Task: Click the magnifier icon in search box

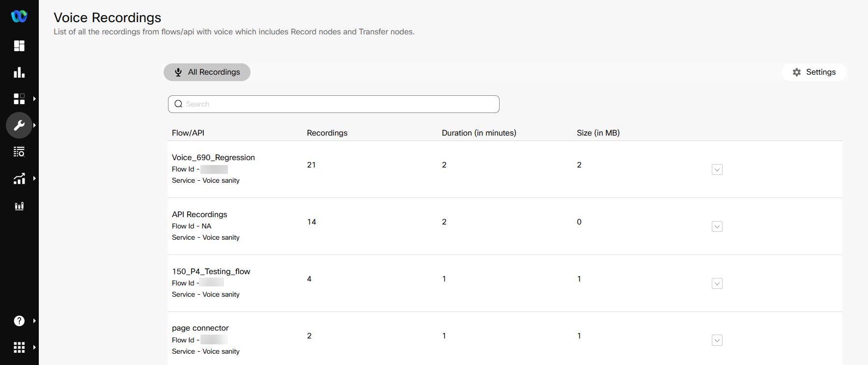Action: [178, 104]
